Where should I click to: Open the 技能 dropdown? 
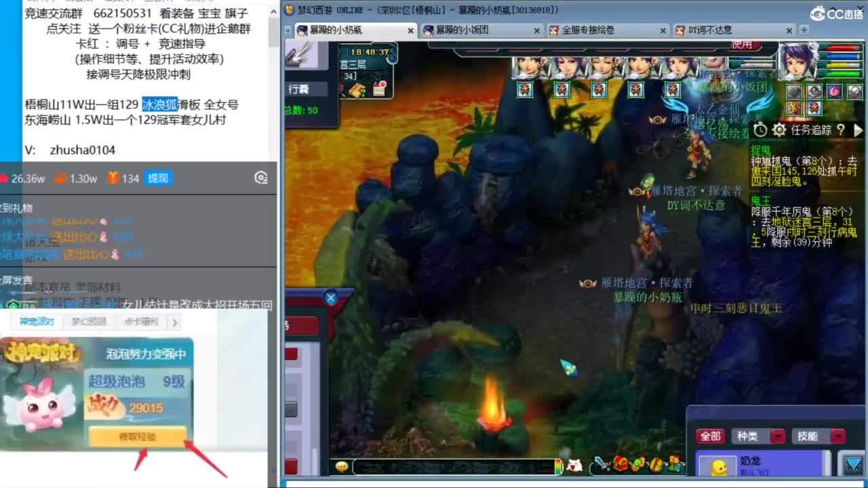[818, 436]
